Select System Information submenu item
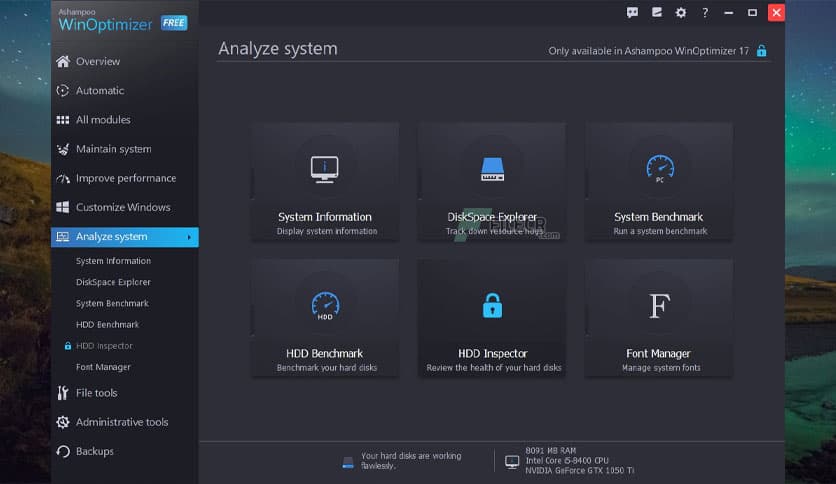 tap(113, 261)
